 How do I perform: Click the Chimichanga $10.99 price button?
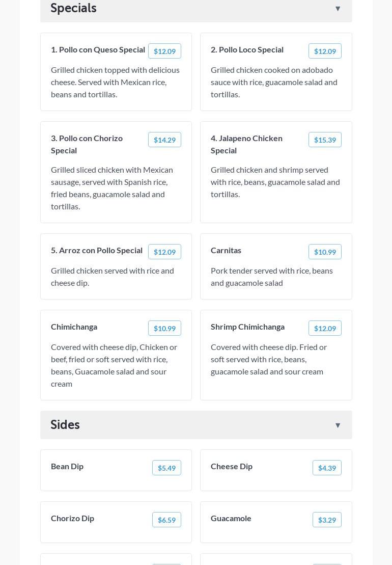(164, 328)
